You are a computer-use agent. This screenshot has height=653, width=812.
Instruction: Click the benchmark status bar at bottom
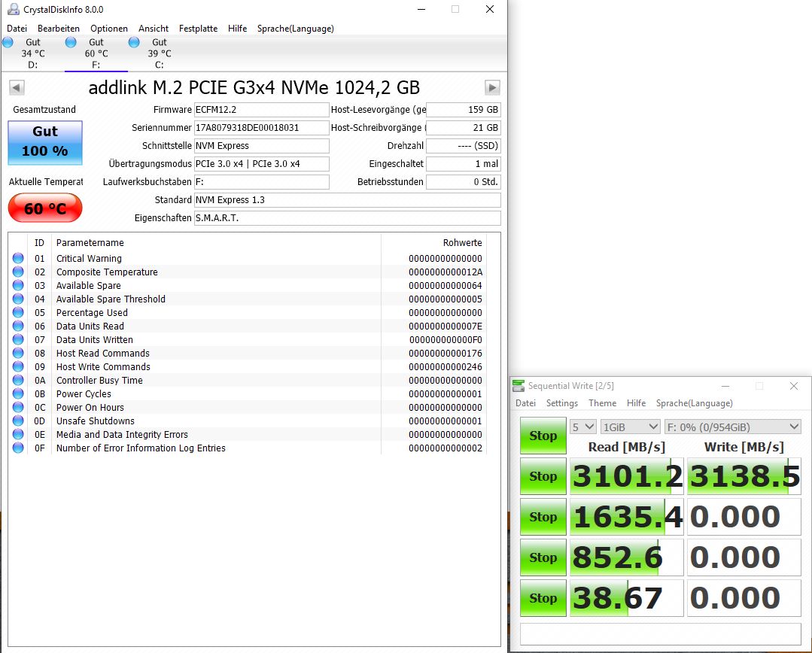(660, 634)
